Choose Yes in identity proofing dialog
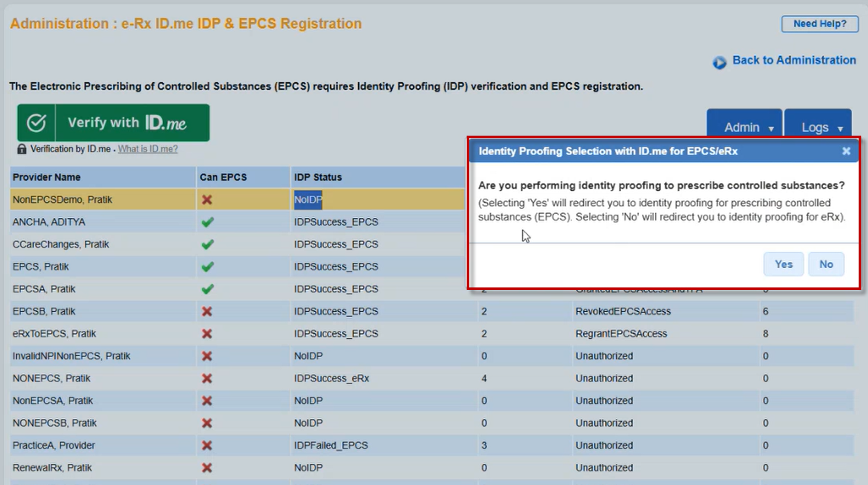This screenshot has width=868, height=485. click(x=783, y=265)
